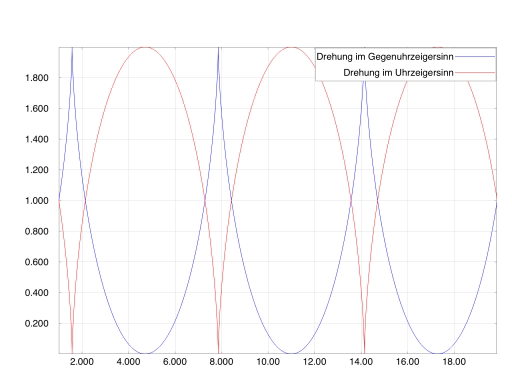The image size is (512, 384).
Task: Click y-axis label 1.800
Action: coord(37,78)
